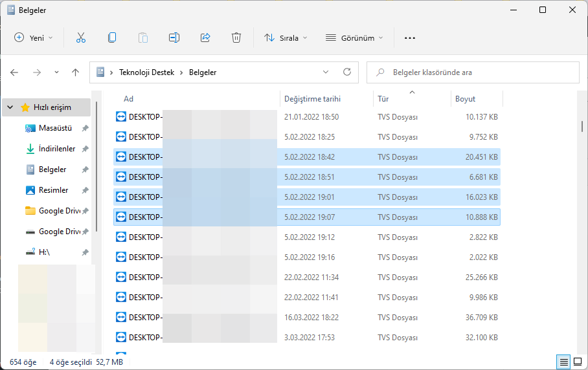Navigate back with the left arrow
Image resolution: width=588 pixels, height=370 pixels.
pyautogui.click(x=14, y=72)
